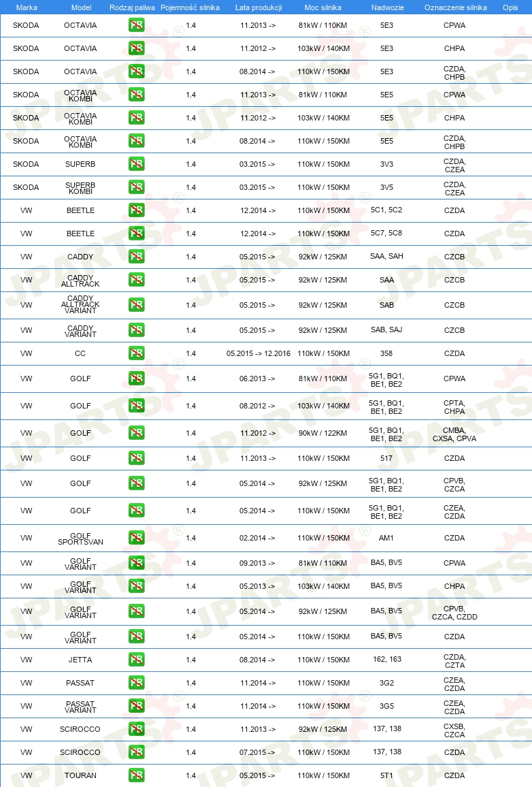Select fuel icon in GOLF 517 row

point(136,457)
